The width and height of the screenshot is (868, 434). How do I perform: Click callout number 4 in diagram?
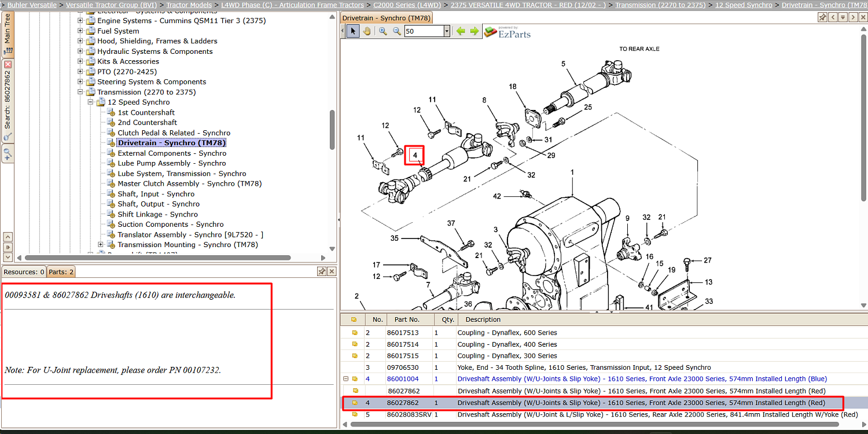coord(414,155)
